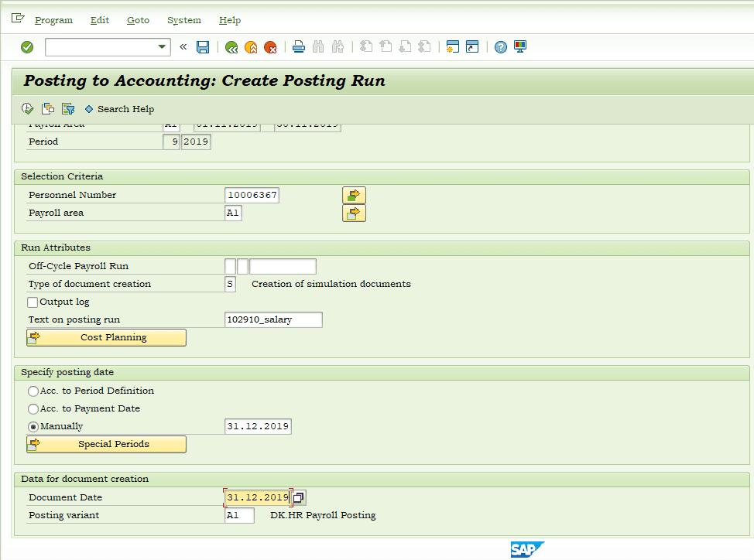Image resolution: width=754 pixels, height=560 pixels.
Task: Click the Generate Shortcut icon
Action: (x=472, y=47)
